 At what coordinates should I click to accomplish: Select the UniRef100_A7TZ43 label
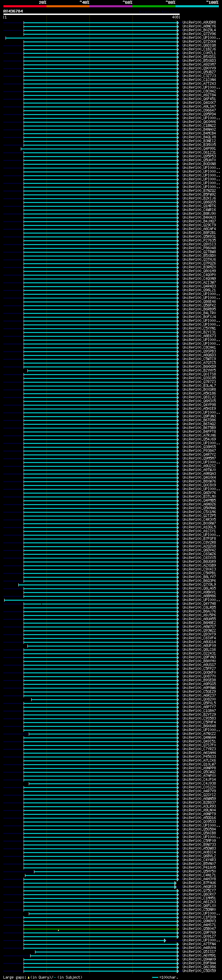[x=199, y=83]
